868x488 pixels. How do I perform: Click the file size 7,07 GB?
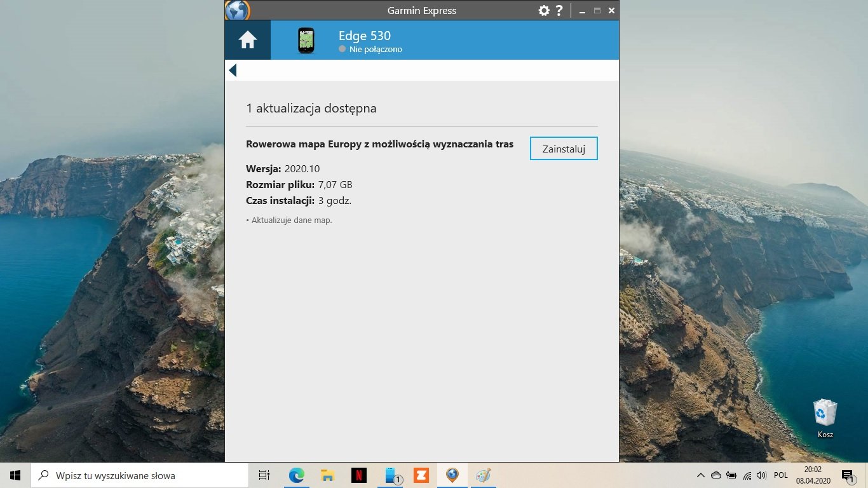(x=335, y=185)
